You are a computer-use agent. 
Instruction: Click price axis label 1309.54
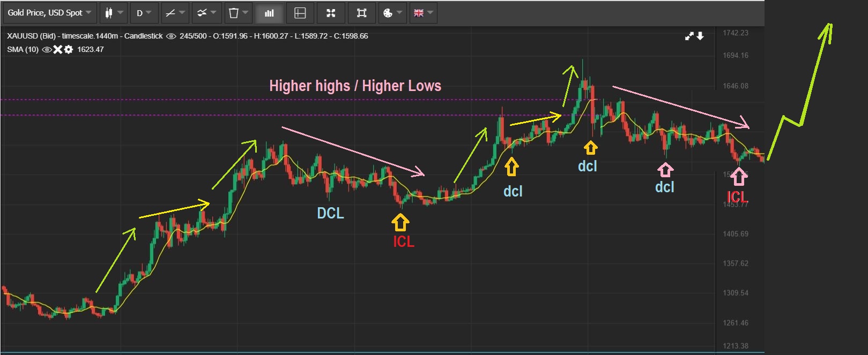[x=736, y=293]
